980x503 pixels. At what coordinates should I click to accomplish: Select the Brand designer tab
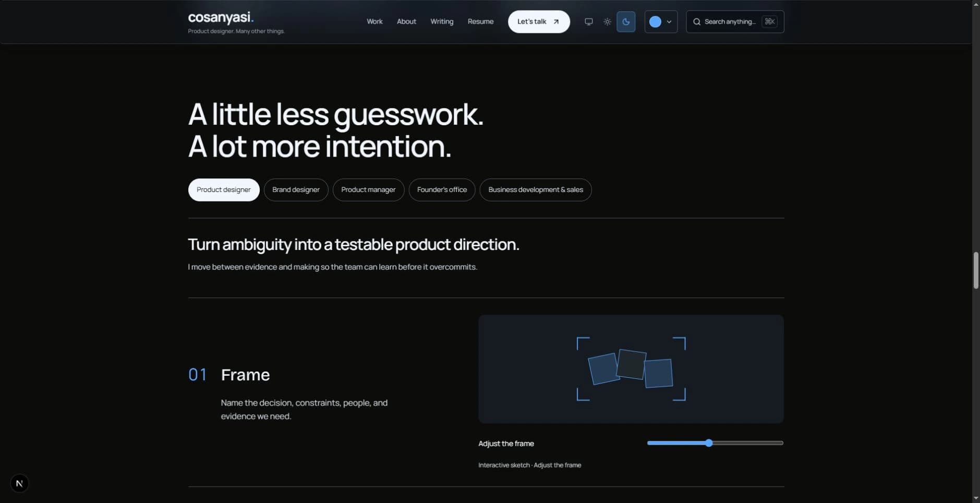coord(296,190)
